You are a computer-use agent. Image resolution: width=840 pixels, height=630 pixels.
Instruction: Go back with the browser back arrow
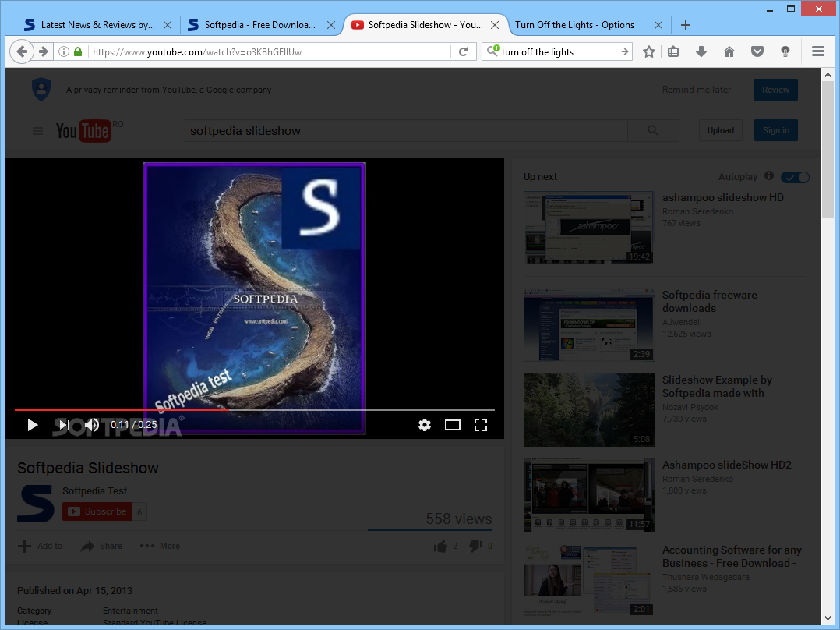[22, 51]
